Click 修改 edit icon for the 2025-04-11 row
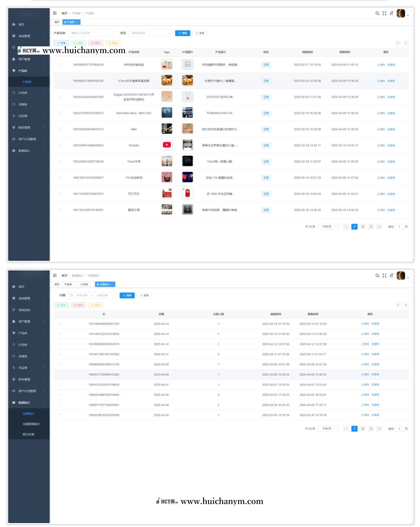 (x=365, y=354)
